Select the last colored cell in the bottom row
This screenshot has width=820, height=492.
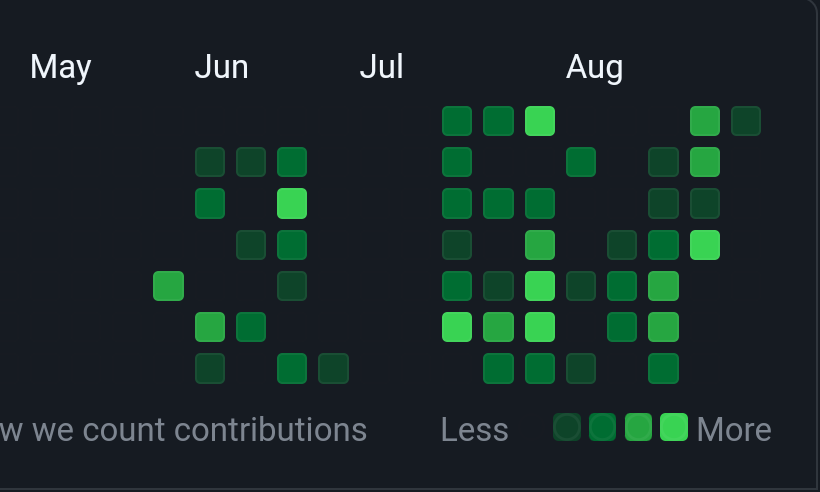pyautogui.click(x=664, y=369)
